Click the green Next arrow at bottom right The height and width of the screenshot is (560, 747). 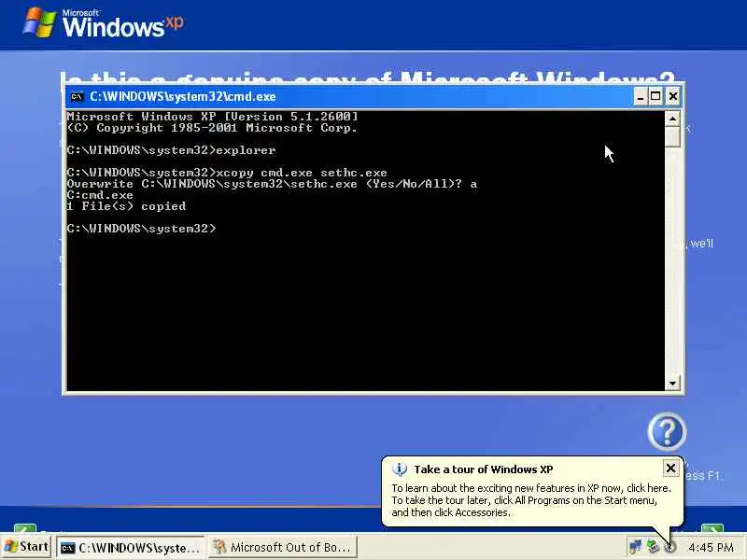712,528
